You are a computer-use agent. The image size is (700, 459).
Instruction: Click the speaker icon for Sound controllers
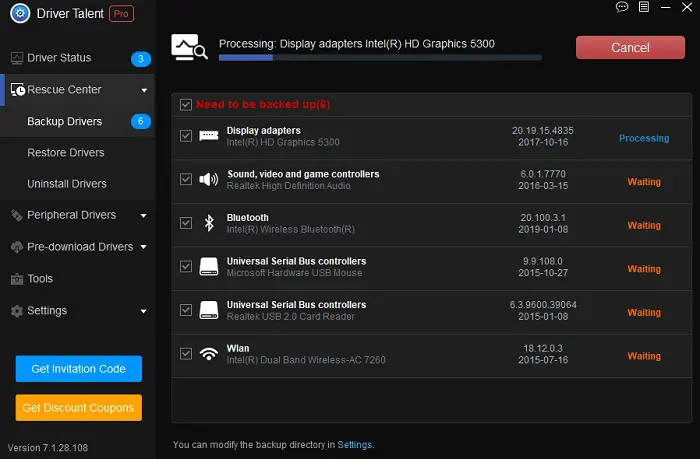[x=208, y=179]
